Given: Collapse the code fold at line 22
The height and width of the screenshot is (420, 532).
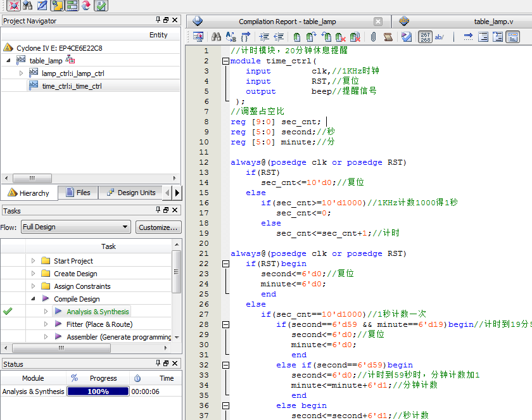Looking at the screenshot, I should (x=225, y=264).
